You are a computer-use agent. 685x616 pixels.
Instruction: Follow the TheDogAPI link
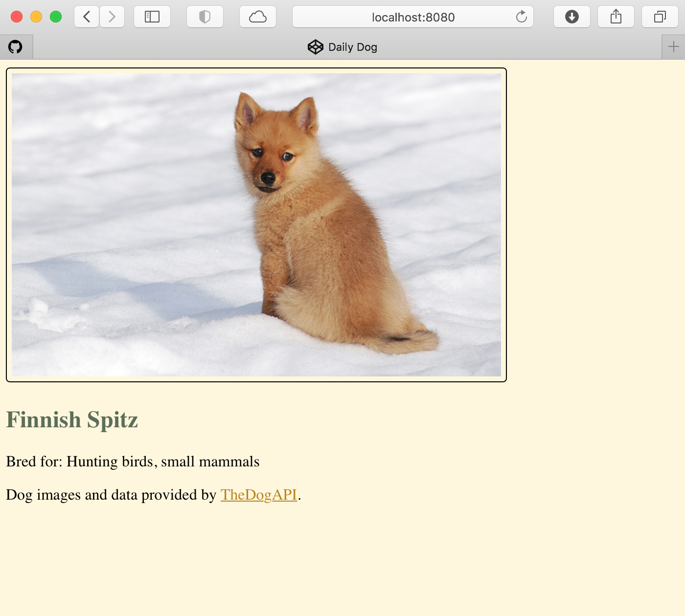pos(259,495)
